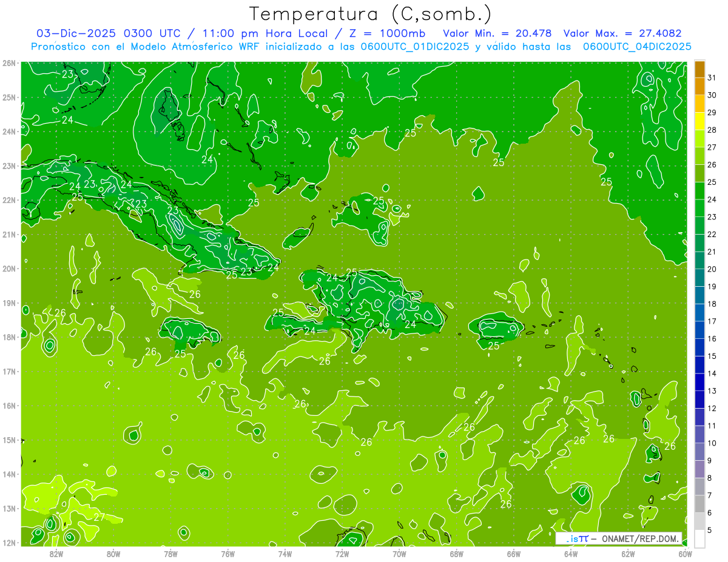Click the 15N latitude axis label
Image resolution: width=728 pixels, height=562 pixels.
[8, 440]
